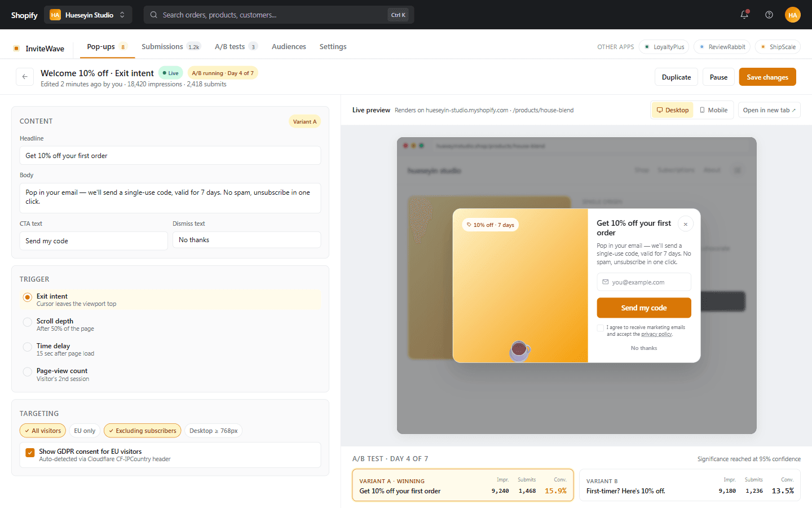This screenshot has height=508, width=812.
Task: Open the ReviewRabbit app
Action: click(722, 47)
